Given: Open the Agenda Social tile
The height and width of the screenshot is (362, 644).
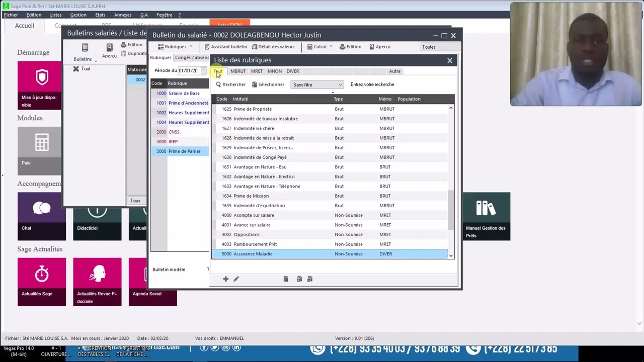Looking at the screenshot, I should (x=153, y=282).
